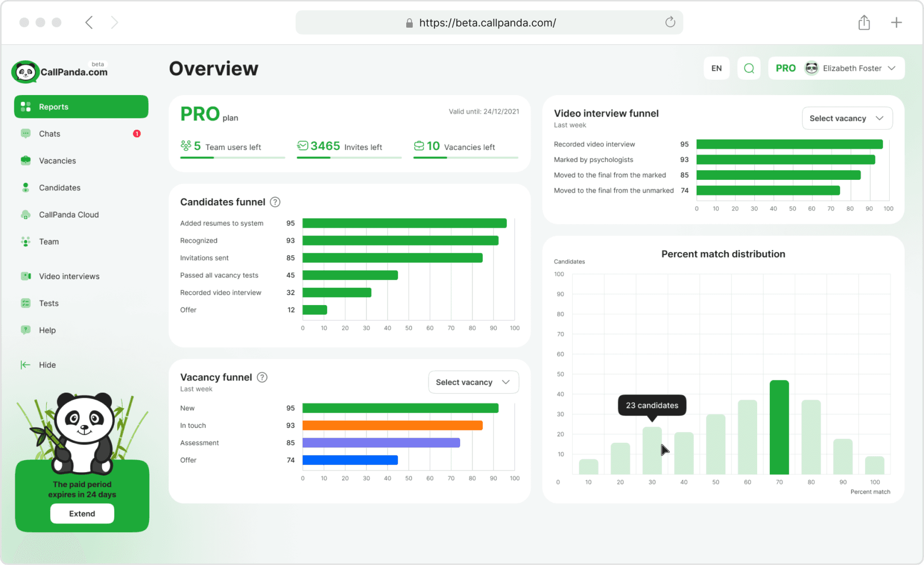
Task: Collapse the sidebar with Hide
Action: [47, 365]
